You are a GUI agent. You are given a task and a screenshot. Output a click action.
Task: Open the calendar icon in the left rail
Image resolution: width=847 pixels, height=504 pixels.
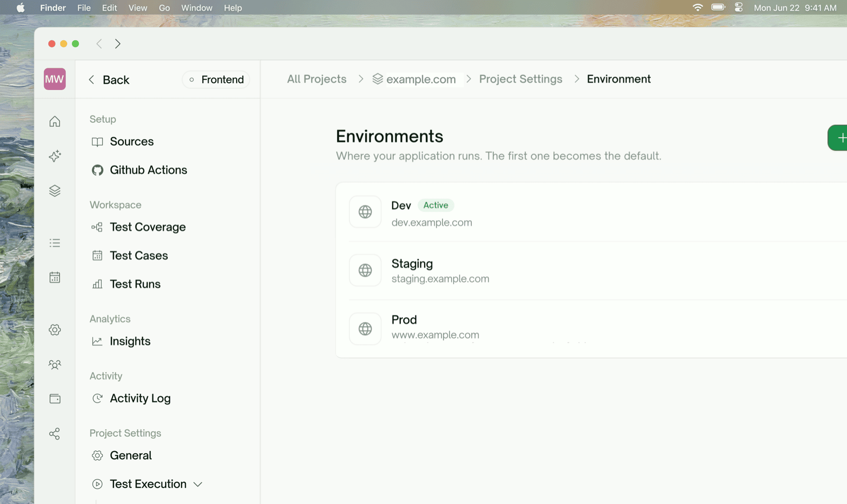[55, 277]
